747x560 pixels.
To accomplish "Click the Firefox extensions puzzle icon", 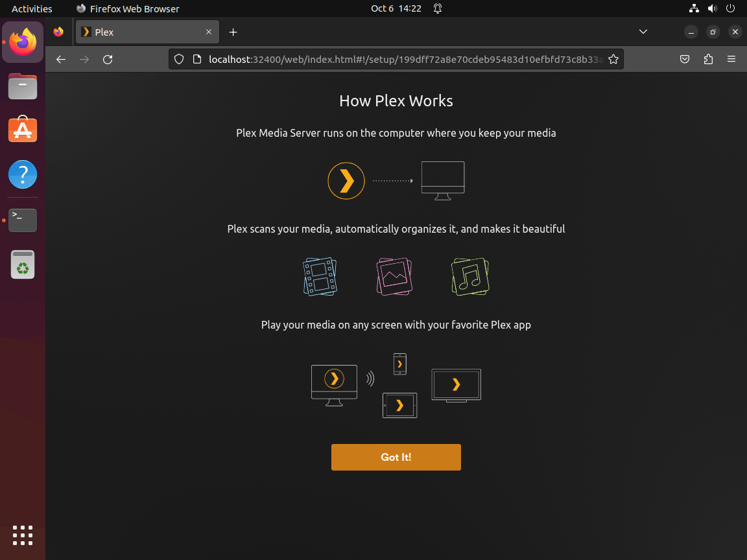I will point(708,59).
